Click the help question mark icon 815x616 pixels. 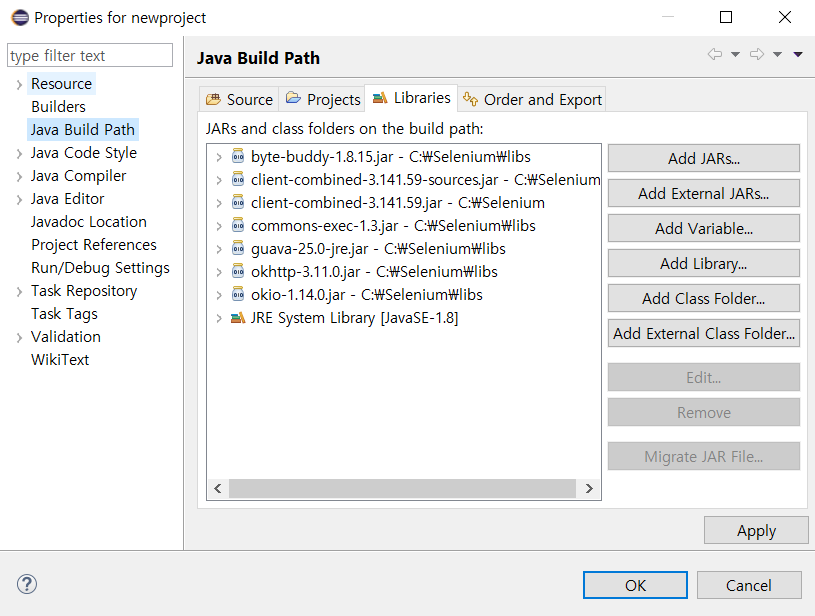[x=27, y=584]
